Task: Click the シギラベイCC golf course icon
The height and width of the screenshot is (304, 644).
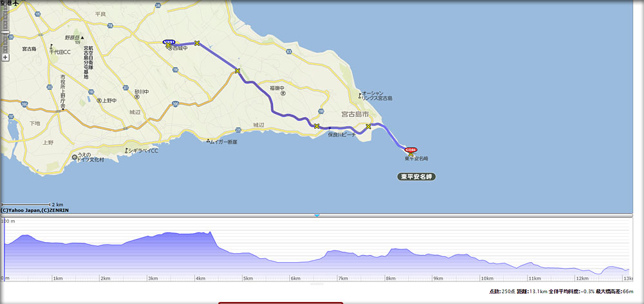Action: pyautogui.click(x=126, y=150)
